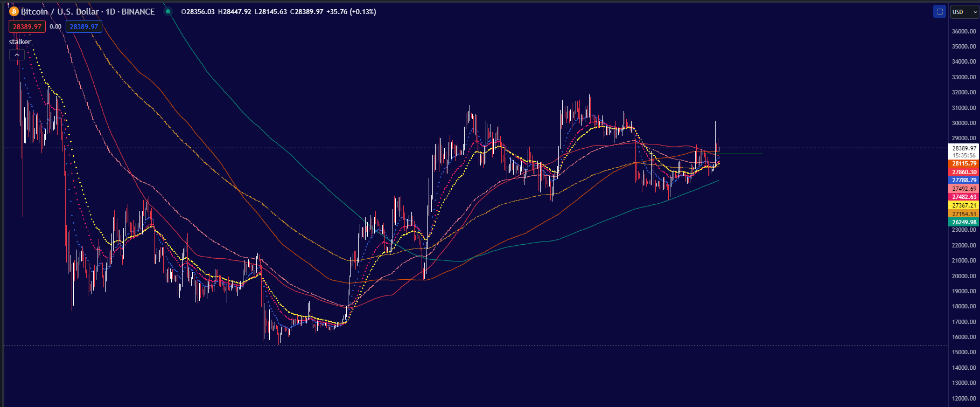This screenshot has width=980, height=407.
Task: Select the stalker indicator label
Action: point(20,42)
